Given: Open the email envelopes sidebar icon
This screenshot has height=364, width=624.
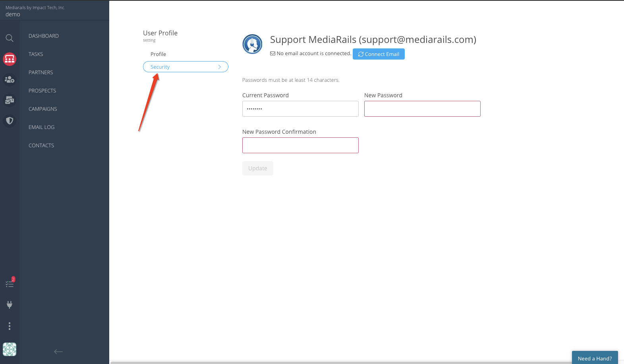Looking at the screenshot, I should click(x=10, y=100).
